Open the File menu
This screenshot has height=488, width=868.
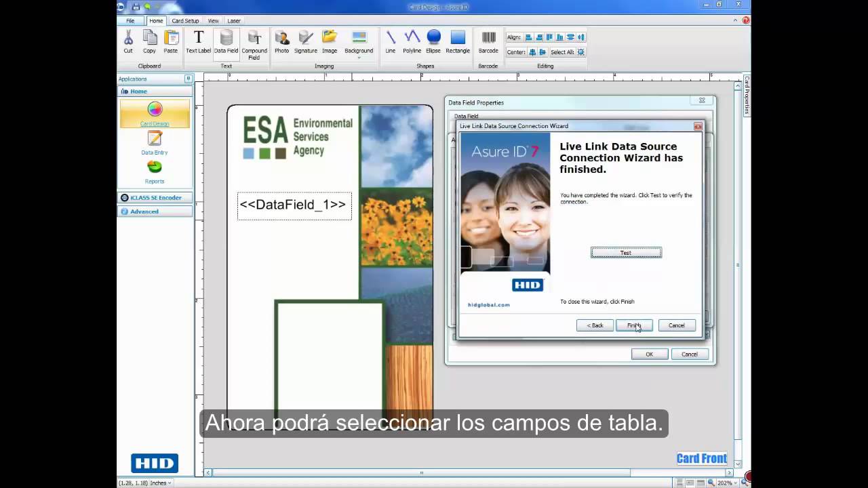[x=130, y=21]
